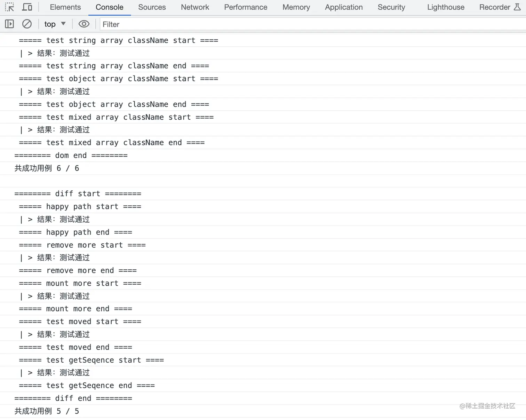Screen dimensions: 526x420
Task: Select log 'test string array className end'
Action: [263, 66]
